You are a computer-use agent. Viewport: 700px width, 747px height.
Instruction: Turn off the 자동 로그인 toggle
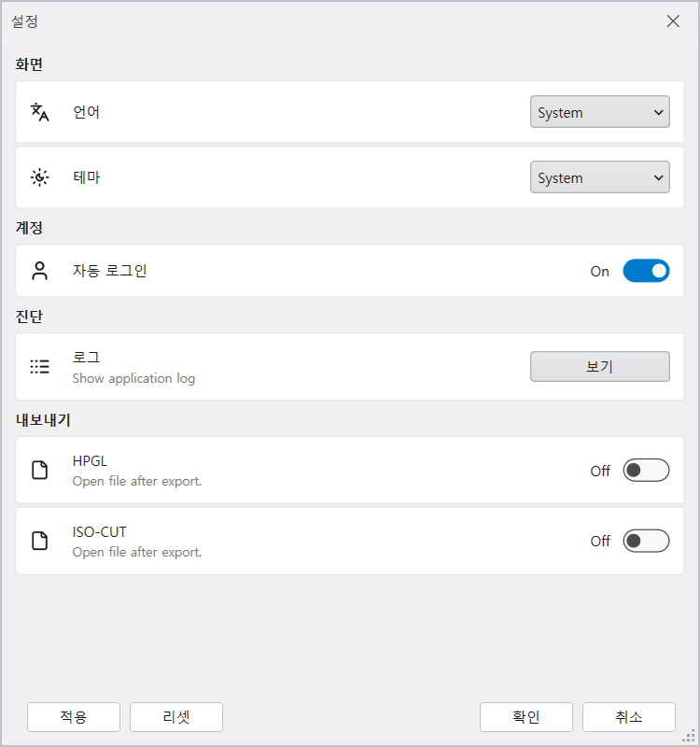point(646,271)
